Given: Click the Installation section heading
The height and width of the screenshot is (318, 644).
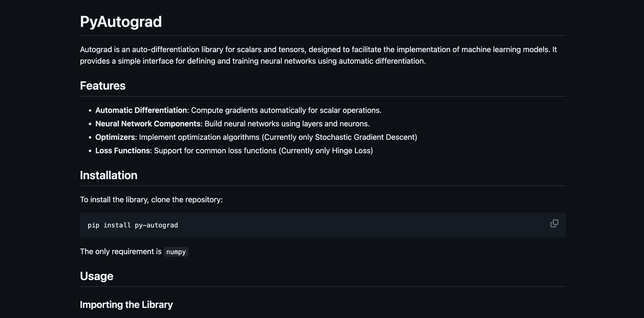Looking at the screenshot, I should 109,175.
